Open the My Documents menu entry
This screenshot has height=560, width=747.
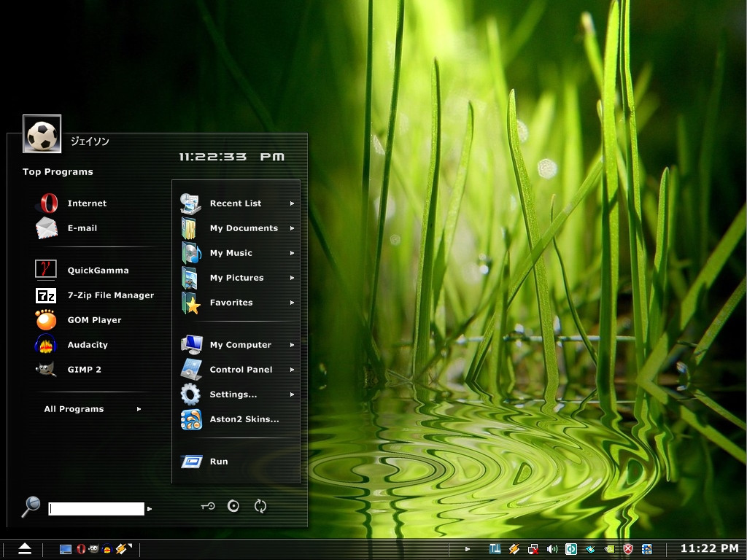click(x=243, y=228)
